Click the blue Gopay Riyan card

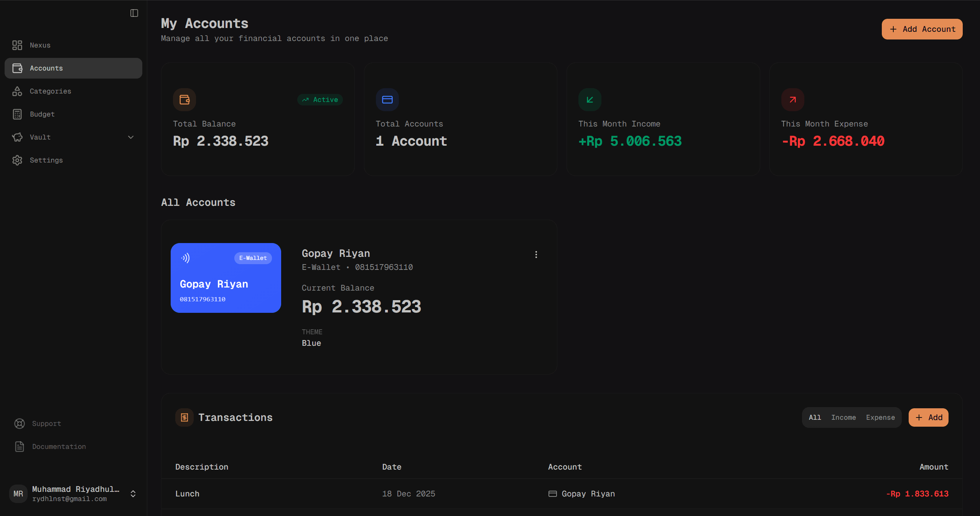(x=226, y=278)
